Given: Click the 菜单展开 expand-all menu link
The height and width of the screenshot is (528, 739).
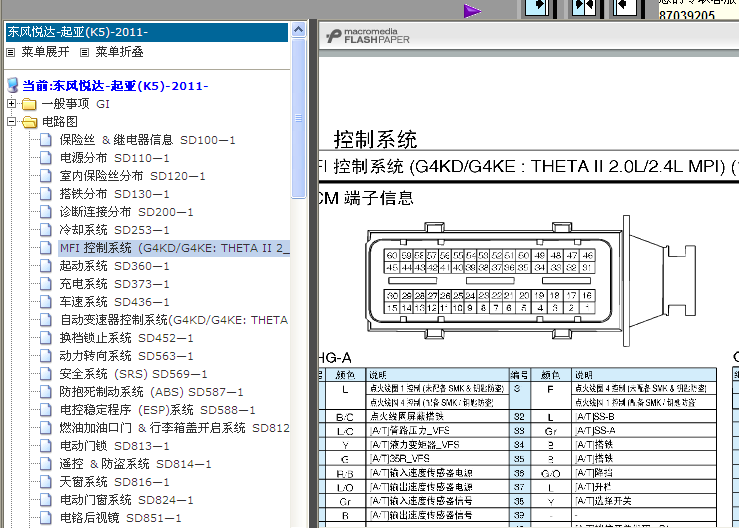Looking at the screenshot, I should click(45, 52).
